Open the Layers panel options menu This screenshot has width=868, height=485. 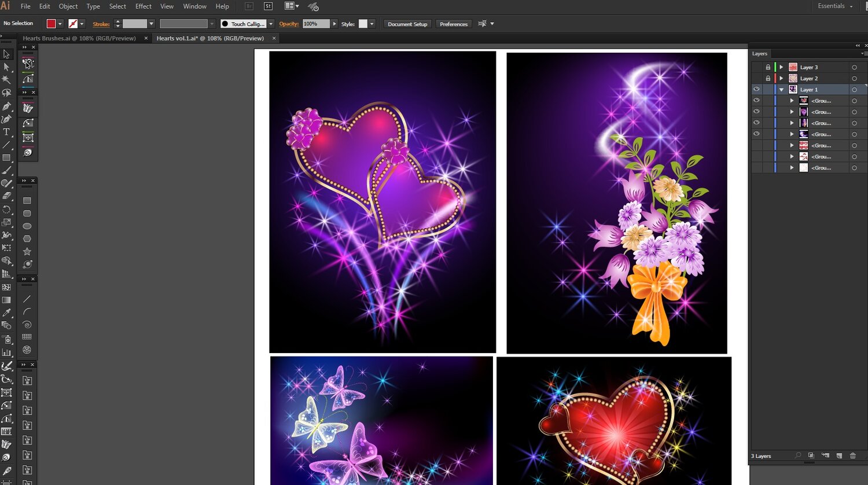(863, 53)
